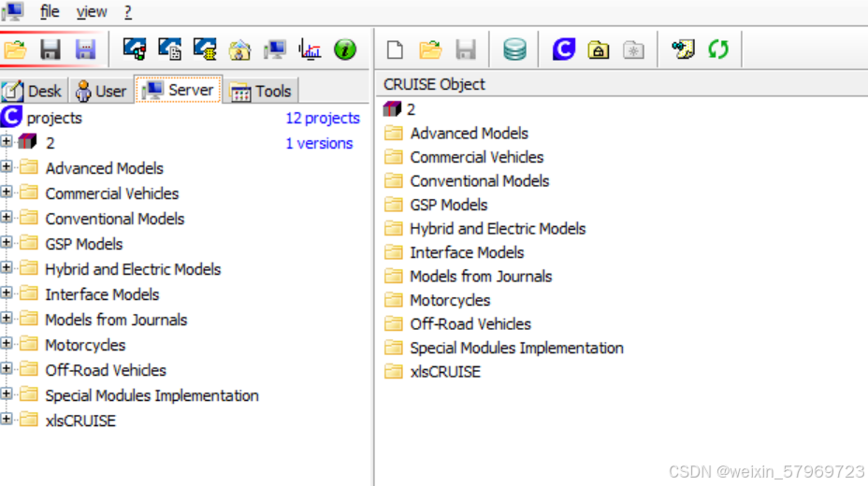The width and height of the screenshot is (868, 486).
Task: Click the green info icon
Action: 345,50
